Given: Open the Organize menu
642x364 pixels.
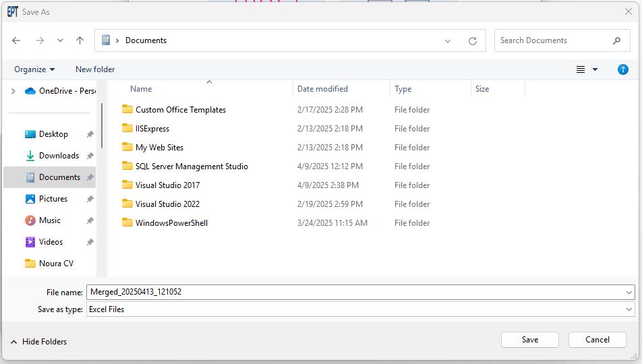Looking at the screenshot, I should (x=34, y=69).
